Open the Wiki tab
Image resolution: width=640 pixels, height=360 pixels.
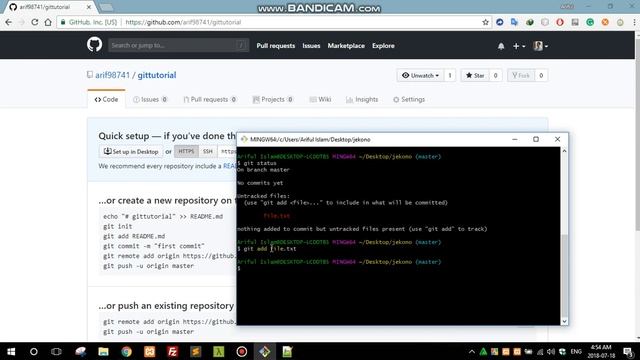tap(320, 99)
